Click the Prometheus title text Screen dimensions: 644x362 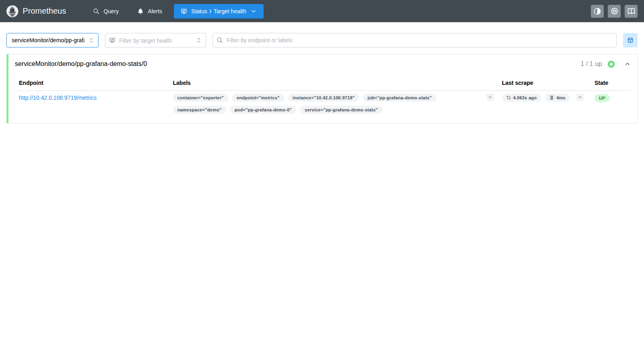pyautogui.click(x=44, y=11)
